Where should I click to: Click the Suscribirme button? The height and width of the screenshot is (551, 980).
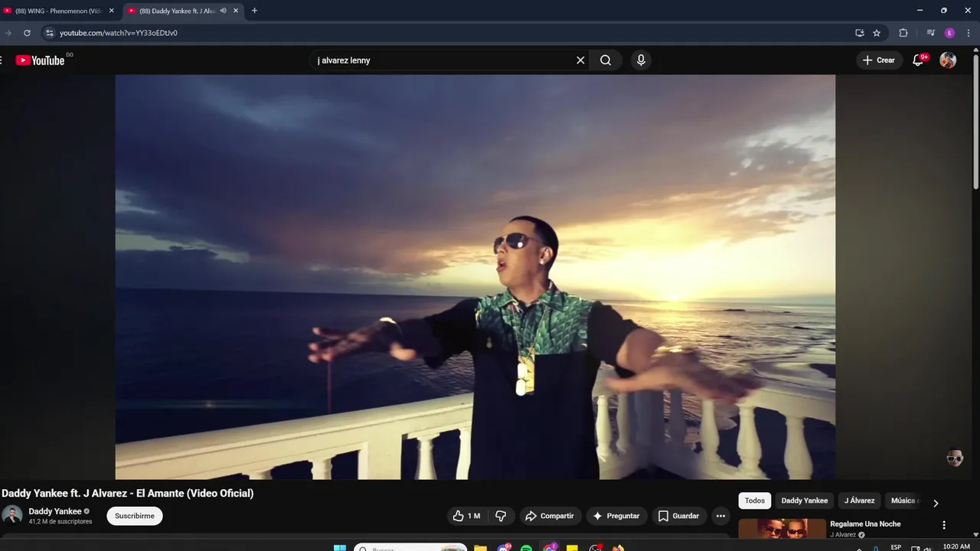click(x=135, y=516)
